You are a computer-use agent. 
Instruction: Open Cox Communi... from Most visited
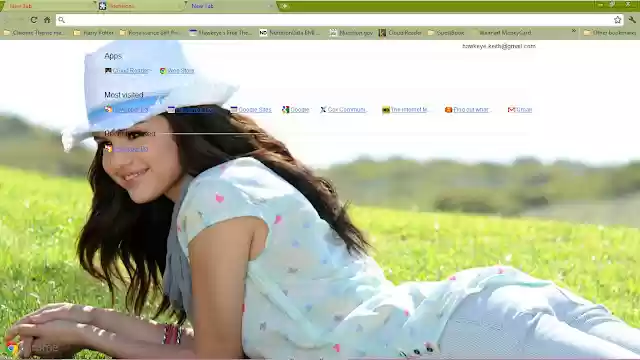tap(343, 110)
